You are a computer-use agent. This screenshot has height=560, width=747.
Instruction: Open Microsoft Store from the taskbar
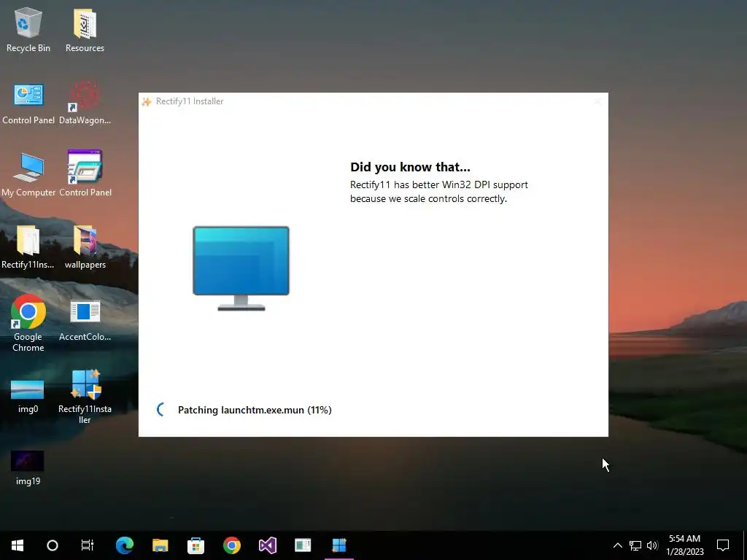[196, 545]
